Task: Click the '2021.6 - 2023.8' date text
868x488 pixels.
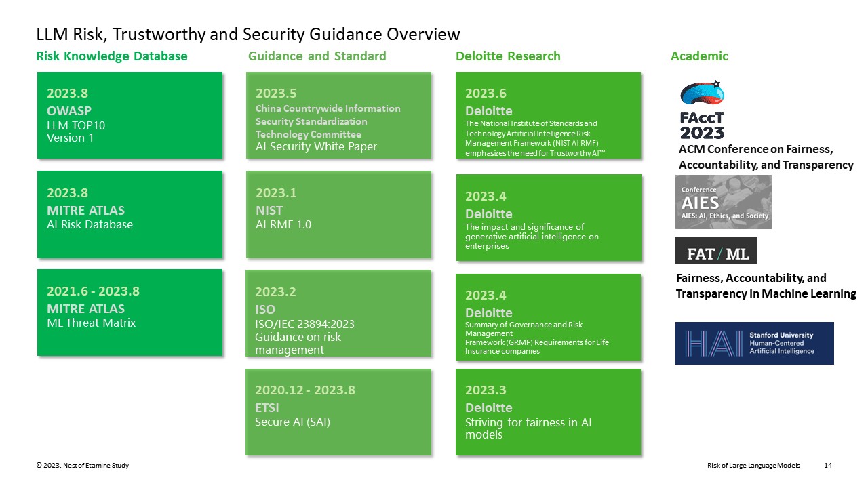Action: tap(93, 291)
